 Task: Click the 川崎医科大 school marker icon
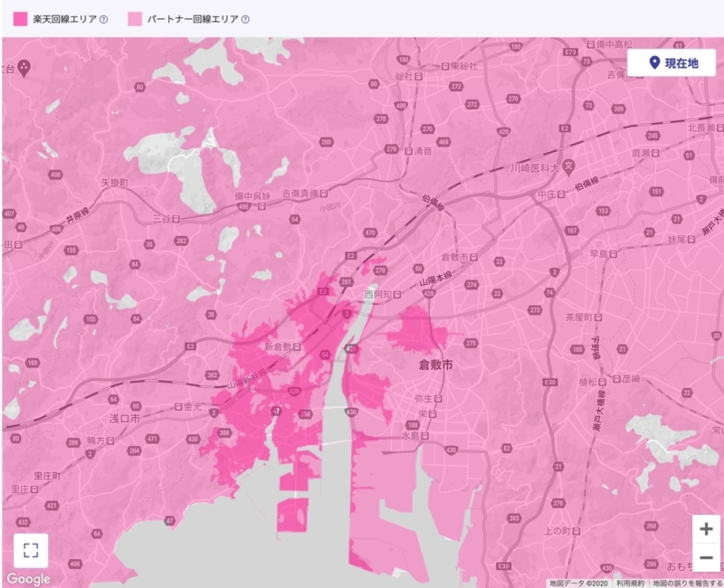[x=569, y=167]
